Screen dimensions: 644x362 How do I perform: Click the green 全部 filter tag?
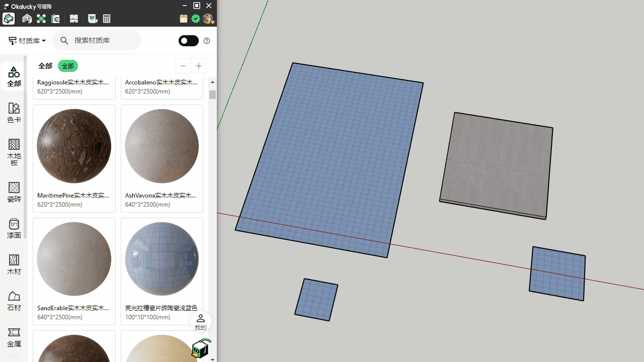[x=67, y=66]
